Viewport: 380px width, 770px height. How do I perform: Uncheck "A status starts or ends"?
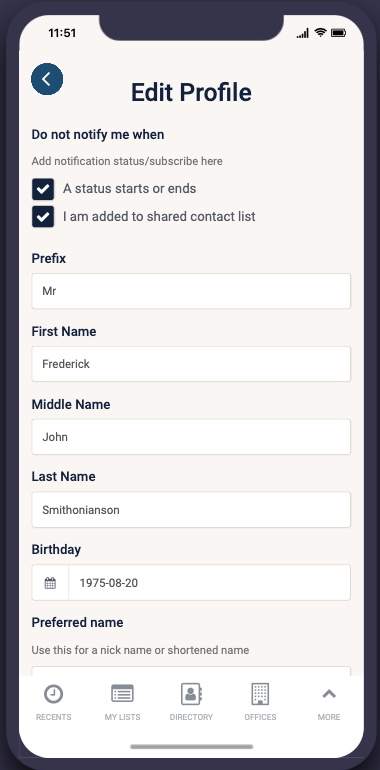click(43, 189)
